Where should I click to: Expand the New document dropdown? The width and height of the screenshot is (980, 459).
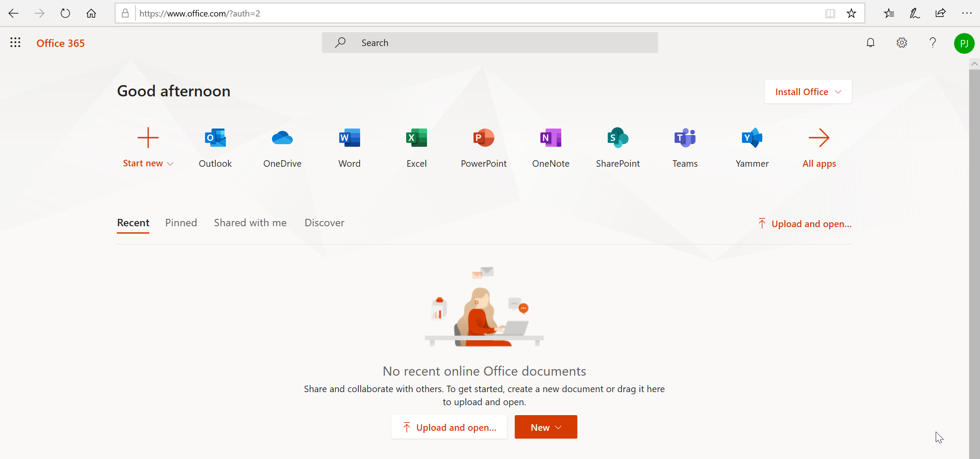click(546, 427)
